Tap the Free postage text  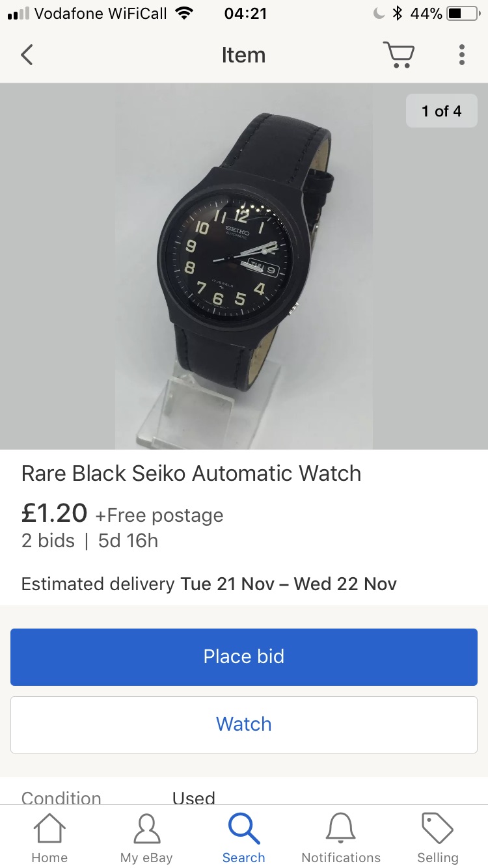coord(159,515)
